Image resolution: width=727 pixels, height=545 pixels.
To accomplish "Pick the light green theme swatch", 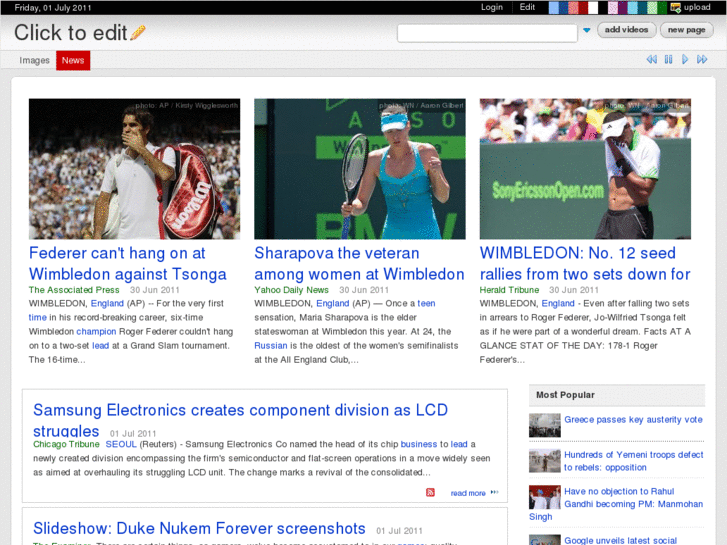I will (x=652, y=7).
